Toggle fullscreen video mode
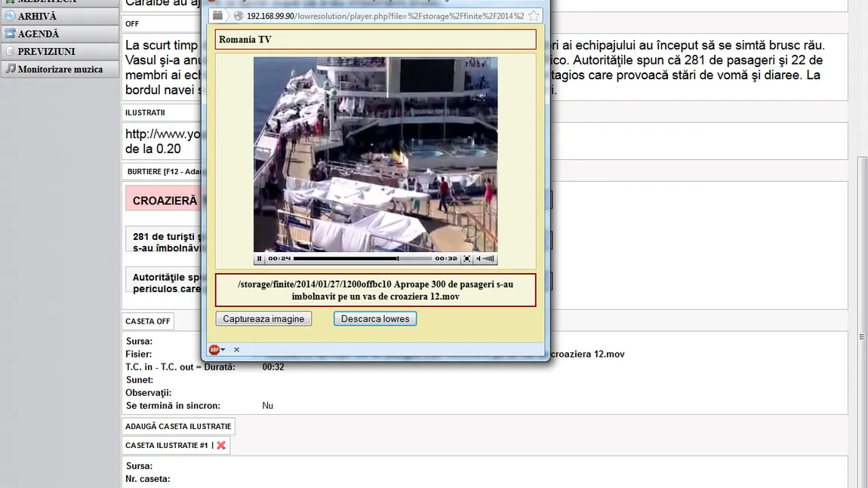 (466, 259)
